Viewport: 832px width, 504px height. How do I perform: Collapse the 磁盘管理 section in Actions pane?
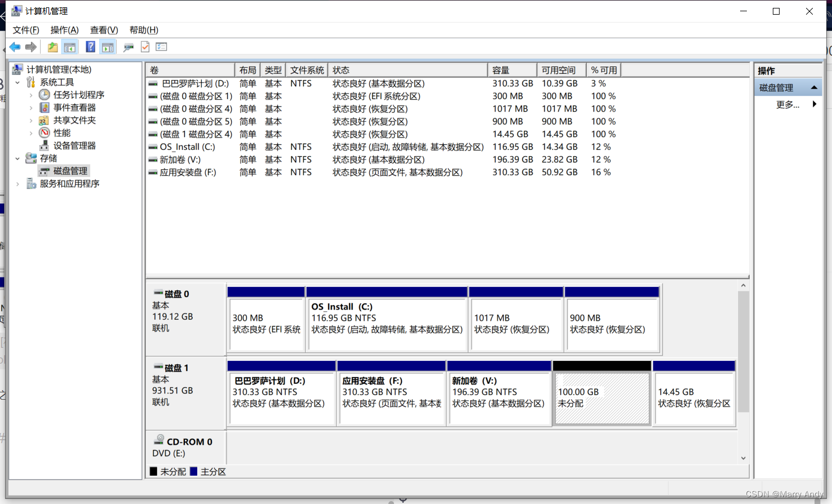pos(814,87)
